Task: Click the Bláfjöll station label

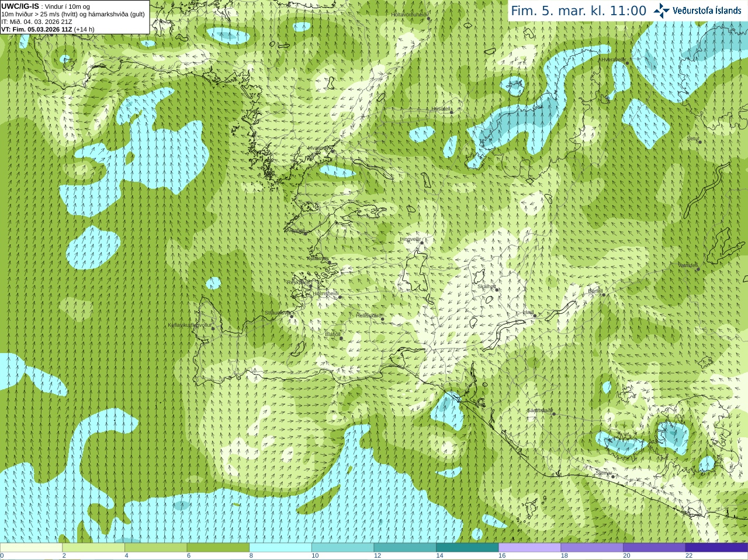Action: [x=333, y=335]
